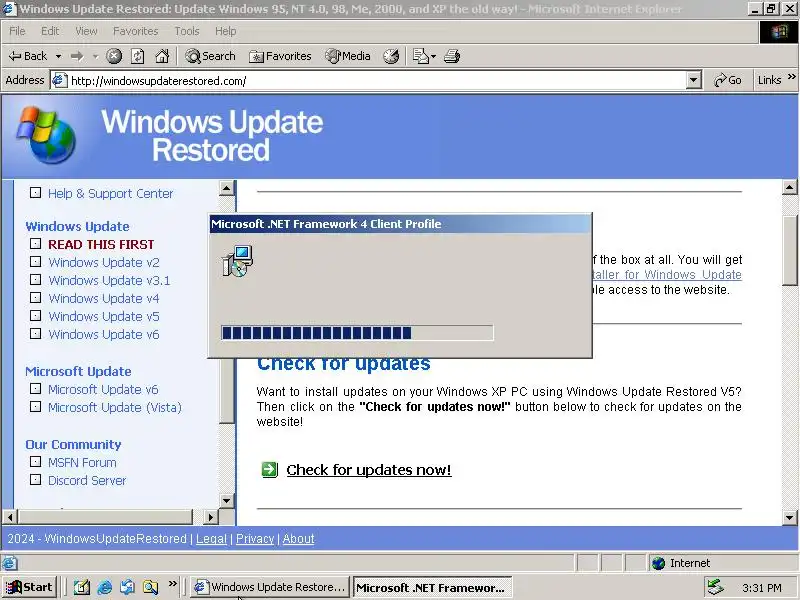
Task: Open the Discord Server link
Action: click(x=87, y=481)
